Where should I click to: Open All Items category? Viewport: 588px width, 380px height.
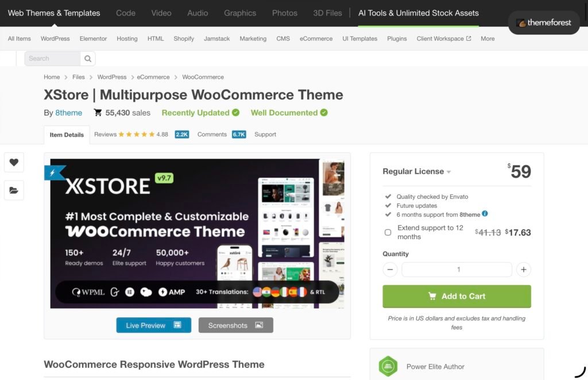pos(19,39)
